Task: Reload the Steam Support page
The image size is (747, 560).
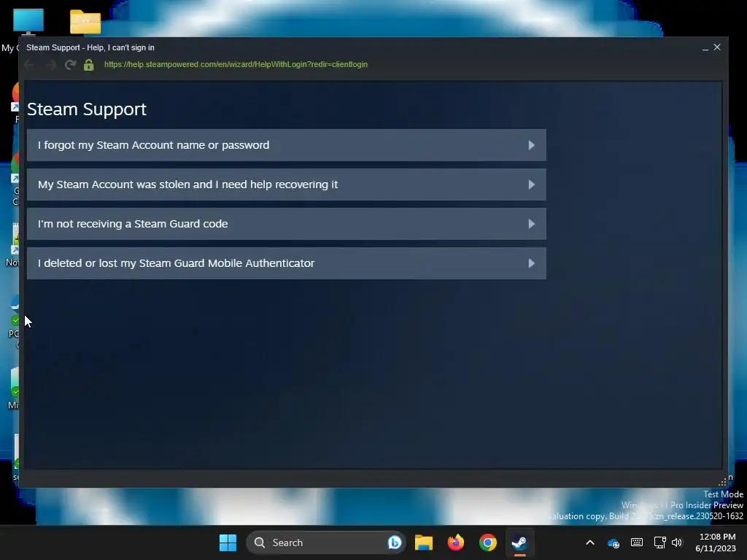Action: pos(71,65)
